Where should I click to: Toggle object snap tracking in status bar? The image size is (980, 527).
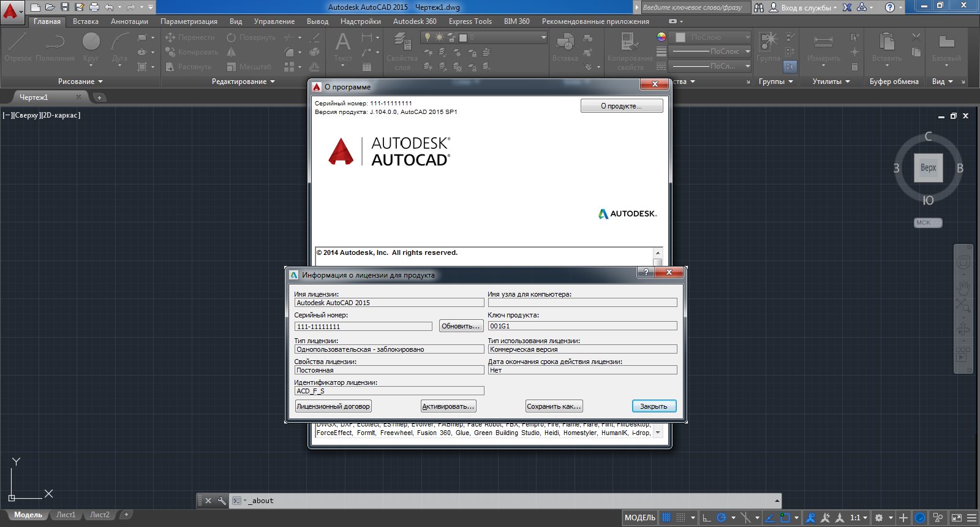click(x=770, y=518)
